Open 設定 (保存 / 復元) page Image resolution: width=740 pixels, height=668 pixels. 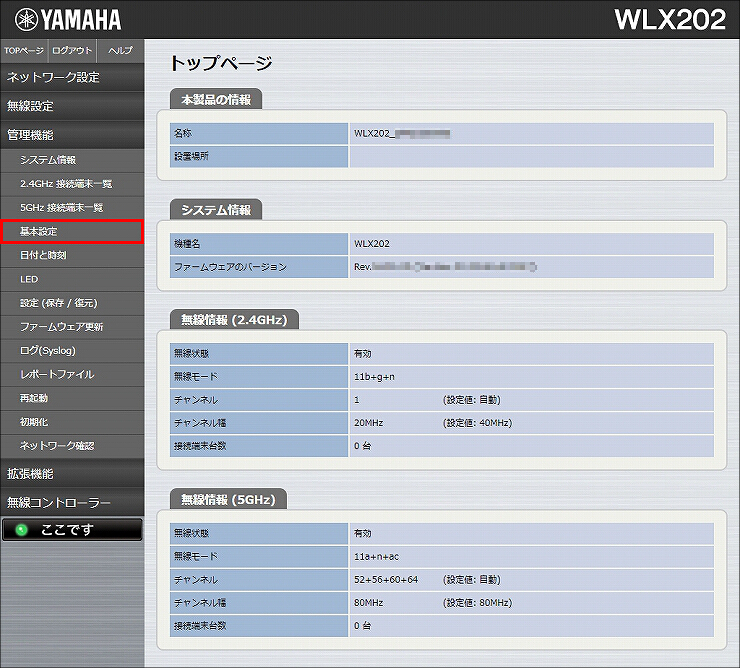click(x=72, y=303)
